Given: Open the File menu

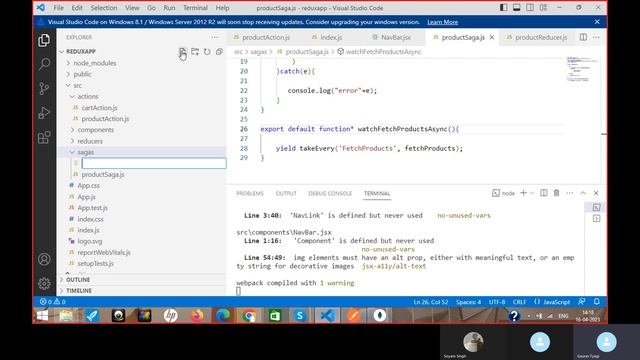Looking at the screenshot, I should tap(58, 8).
